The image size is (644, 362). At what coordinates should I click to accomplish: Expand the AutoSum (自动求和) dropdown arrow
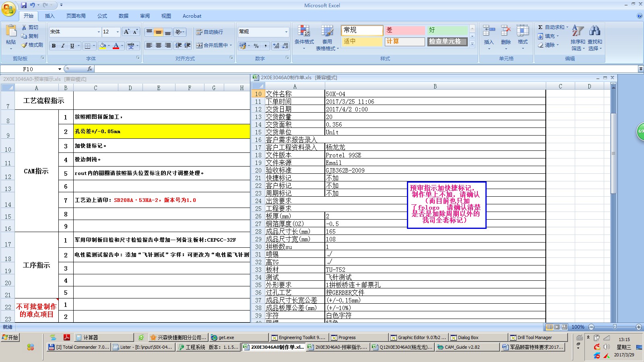tap(567, 27)
